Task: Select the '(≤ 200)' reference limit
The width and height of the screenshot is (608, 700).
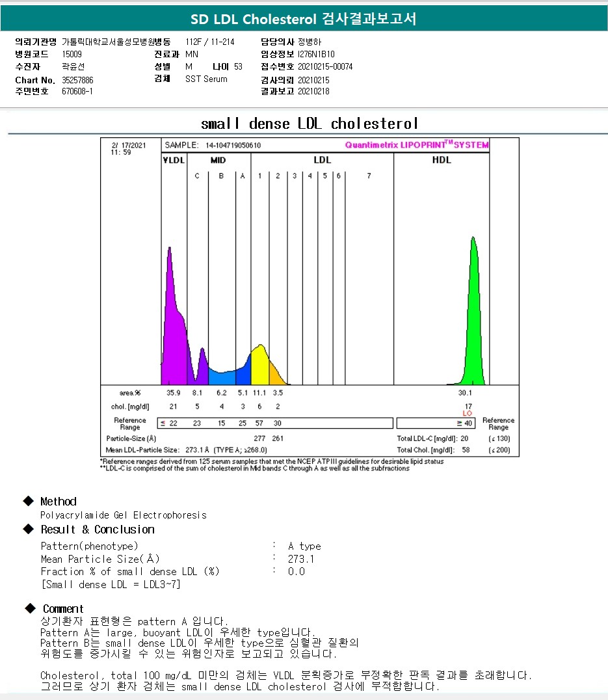Action: 499,450
